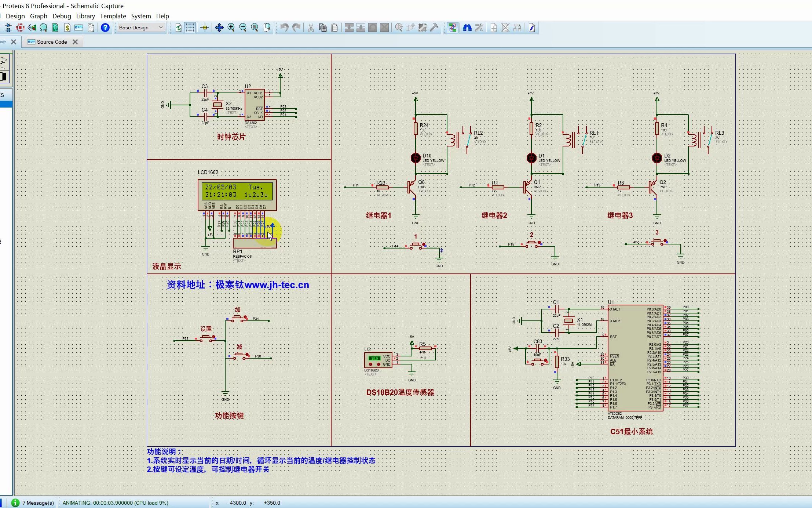
Task: Open the Debug menu
Action: coord(62,16)
